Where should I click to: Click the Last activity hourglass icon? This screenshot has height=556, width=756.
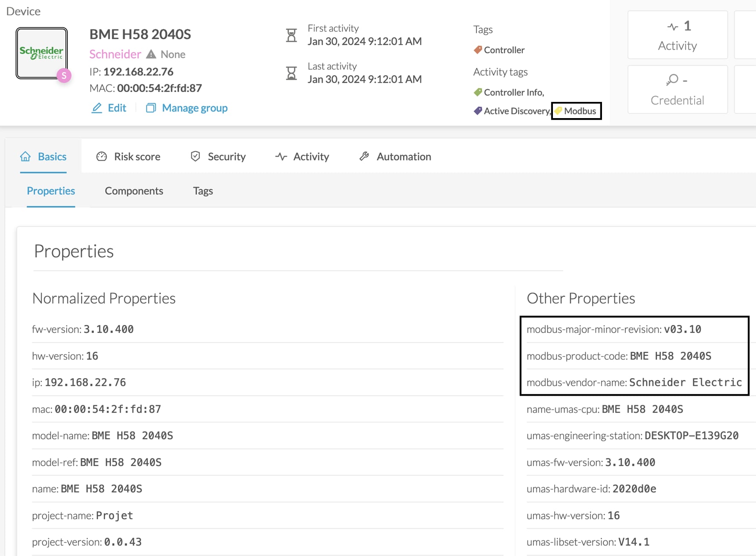pyautogui.click(x=291, y=73)
